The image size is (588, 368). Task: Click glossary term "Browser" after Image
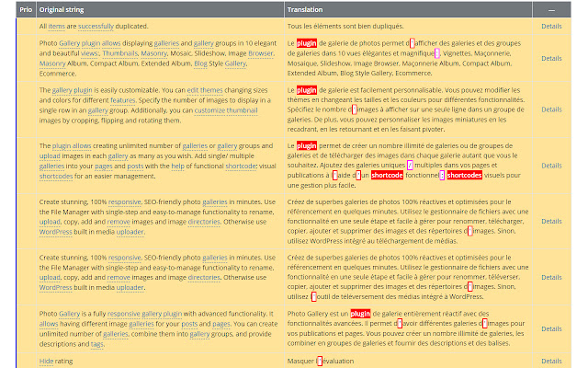pyautogui.click(x=261, y=53)
